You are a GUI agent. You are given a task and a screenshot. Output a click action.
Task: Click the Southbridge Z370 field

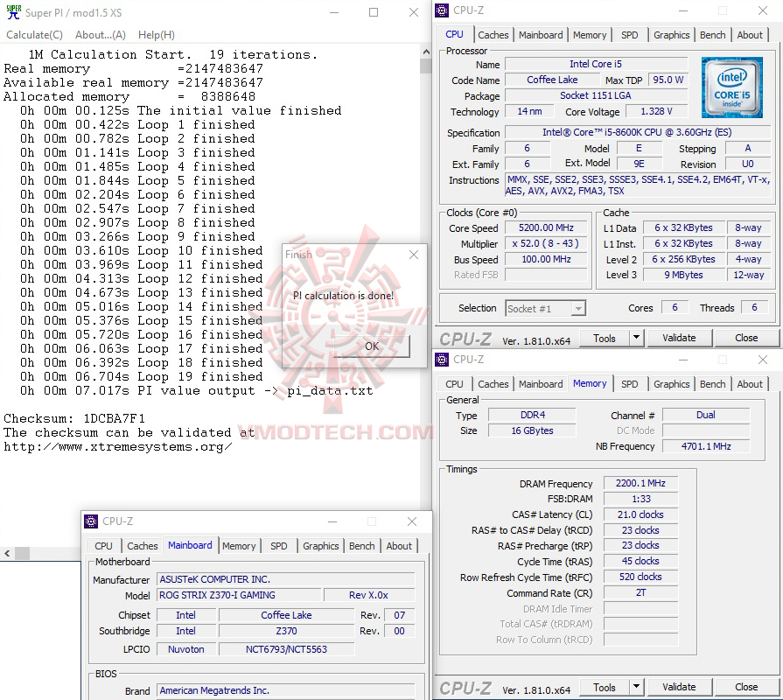click(x=286, y=631)
